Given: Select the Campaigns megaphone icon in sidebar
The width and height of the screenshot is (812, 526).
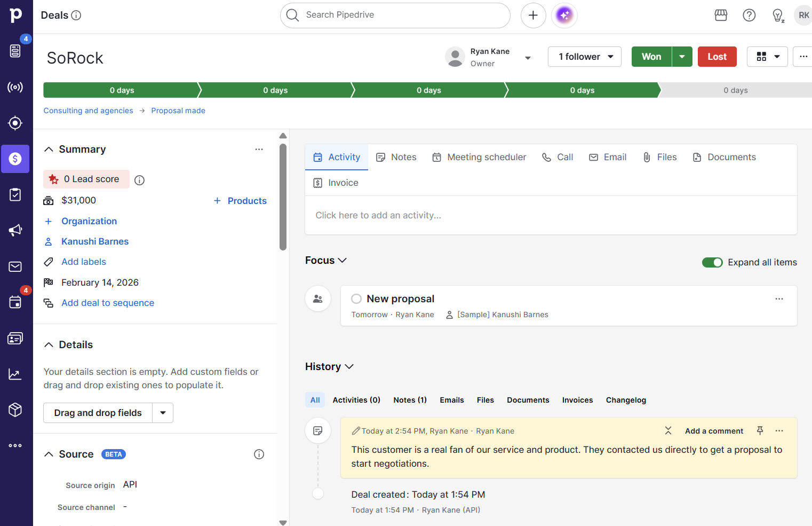Looking at the screenshot, I should 15,230.
